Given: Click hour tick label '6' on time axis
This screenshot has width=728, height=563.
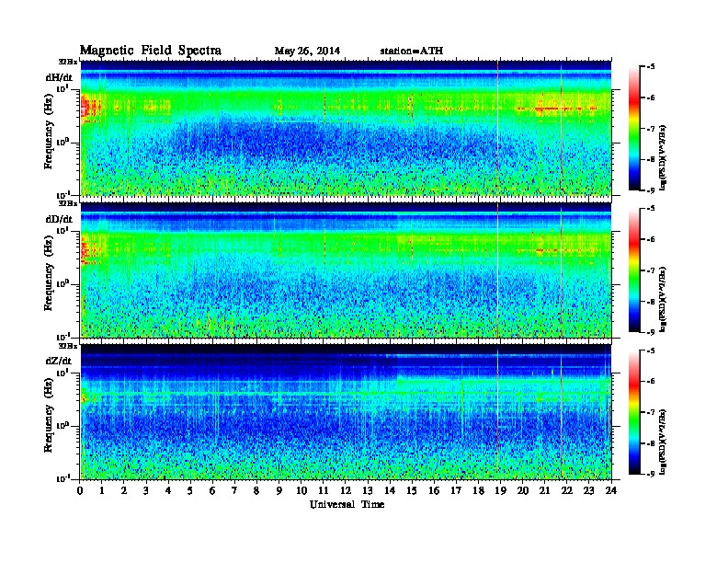Looking at the screenshot, I should pyautogui.click(x=212, y=490).
